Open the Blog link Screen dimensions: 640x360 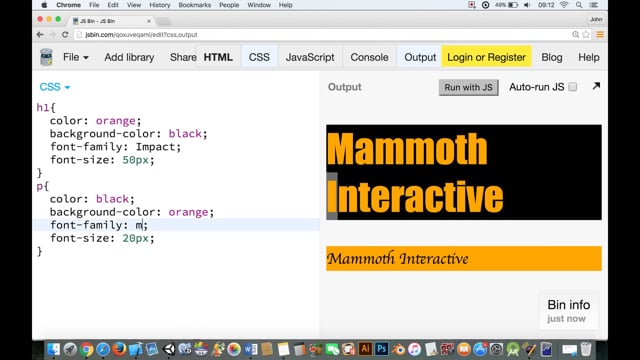(551, 57)
